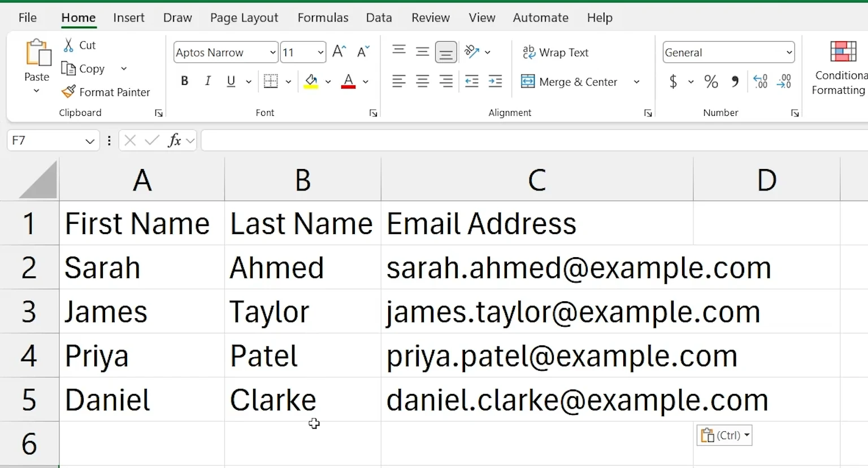The height and width of the screenshot is (468, 868).
Task: Align text to the right
Action: pos(446,81)
